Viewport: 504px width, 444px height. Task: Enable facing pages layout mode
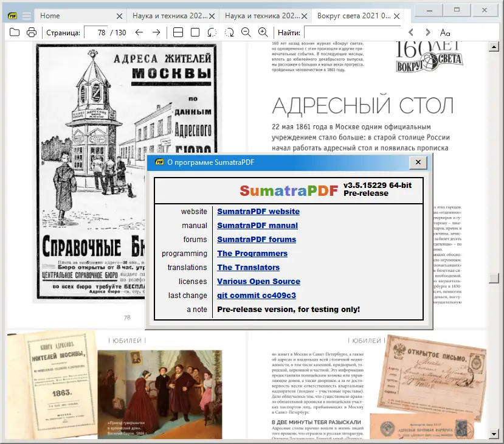tap(178, 33)
